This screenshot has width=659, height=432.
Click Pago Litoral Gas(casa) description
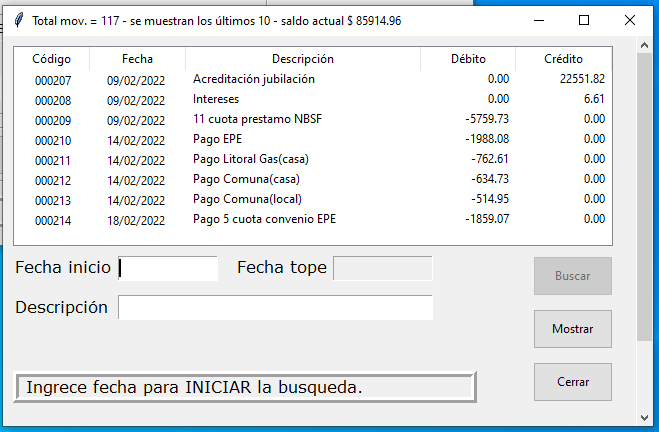[250, 159]
